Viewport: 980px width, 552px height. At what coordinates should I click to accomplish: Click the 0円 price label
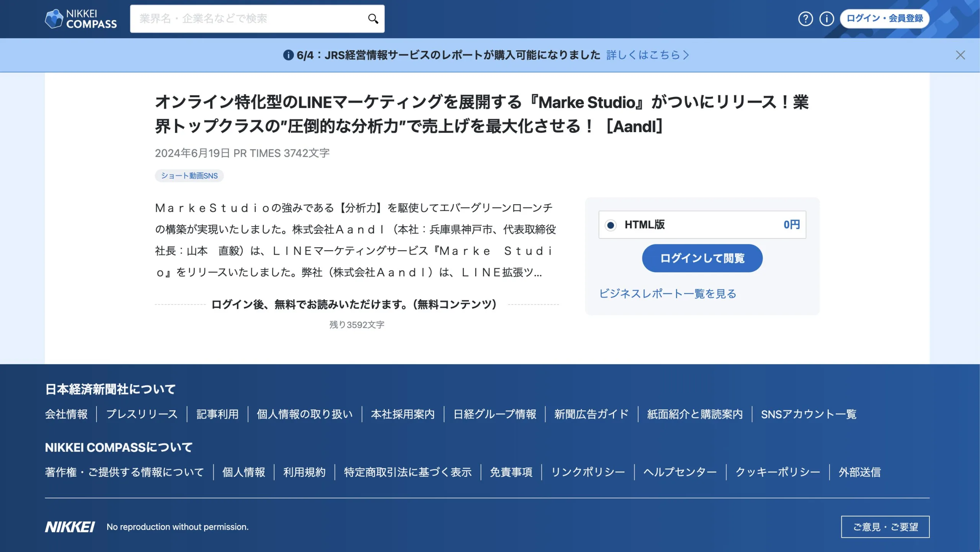click(x=792, y=225)
